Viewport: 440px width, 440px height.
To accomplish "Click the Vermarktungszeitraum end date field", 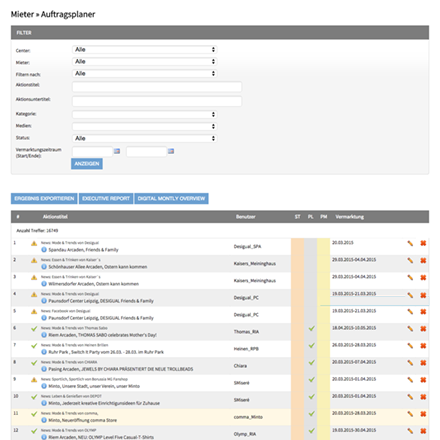I will [x=146, y=152].
